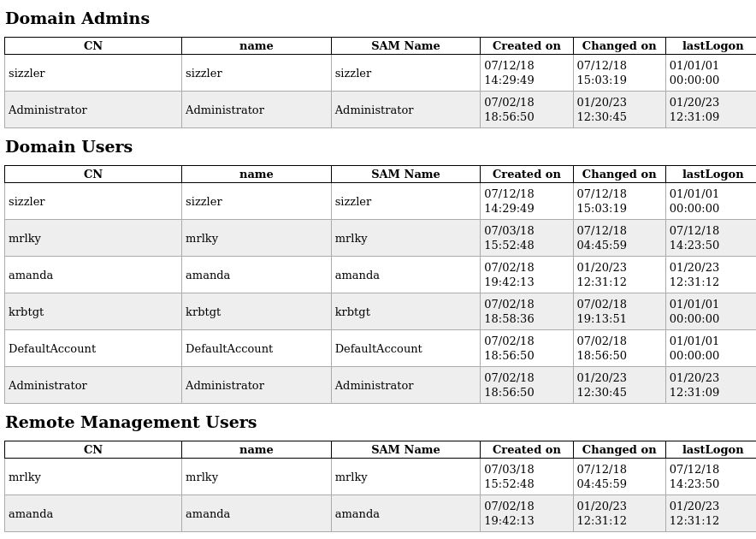Click the Domain Admins section heading
Image resolution: width=756 pixels, height=539 pixels.
[x=77, y=19]
